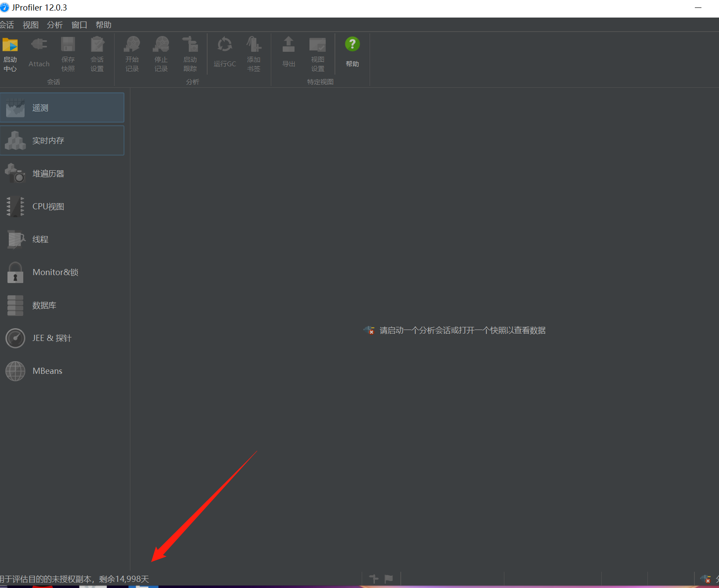The image size is (719, 588).
Task: Open 会话设置 clipboard icon in toolbar
Action: coord(97,45)
